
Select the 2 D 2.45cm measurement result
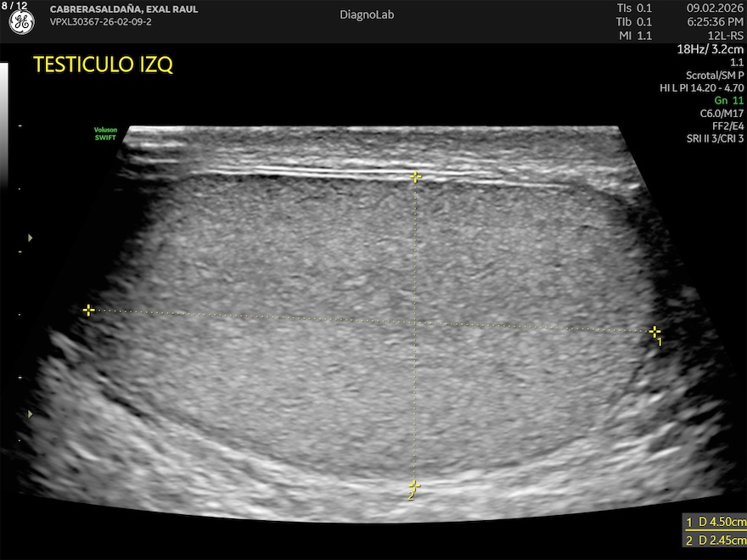pos(716,540)
